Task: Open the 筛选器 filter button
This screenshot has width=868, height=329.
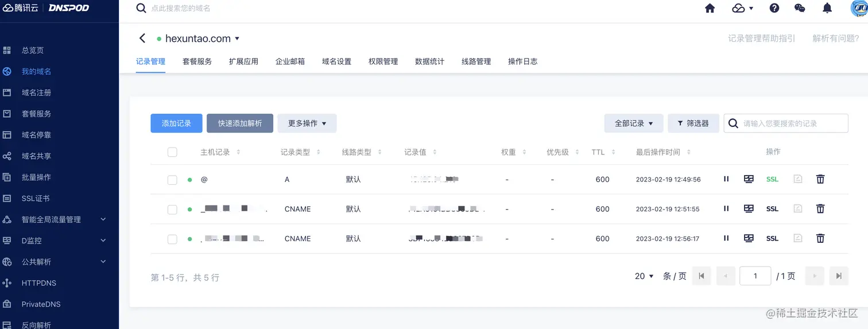Action: point(693,123)
